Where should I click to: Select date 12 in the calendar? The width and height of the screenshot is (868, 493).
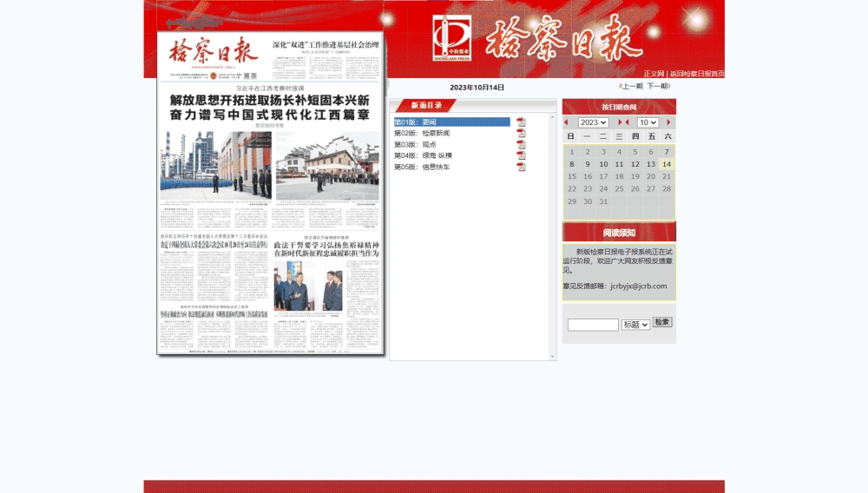(635, 164)
